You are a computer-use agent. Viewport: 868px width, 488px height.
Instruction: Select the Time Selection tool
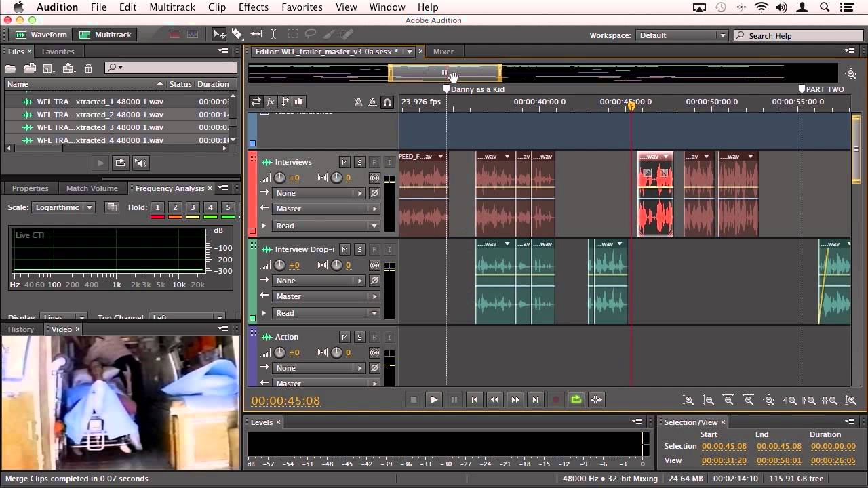click(x=273, y=34)
